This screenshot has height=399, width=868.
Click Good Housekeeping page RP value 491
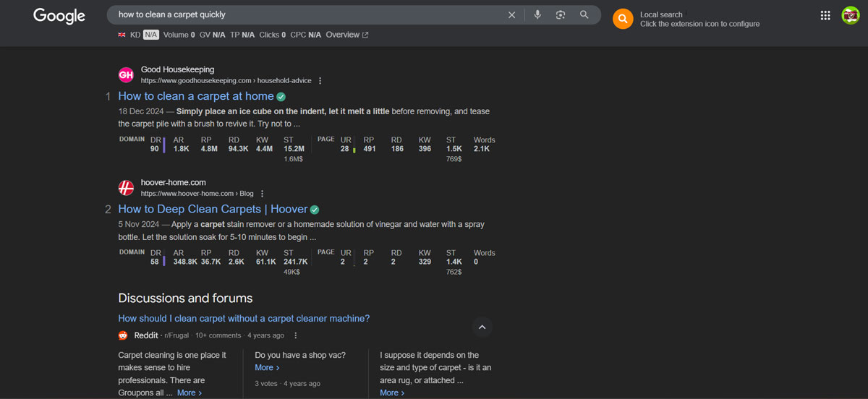tap(370, 149)
